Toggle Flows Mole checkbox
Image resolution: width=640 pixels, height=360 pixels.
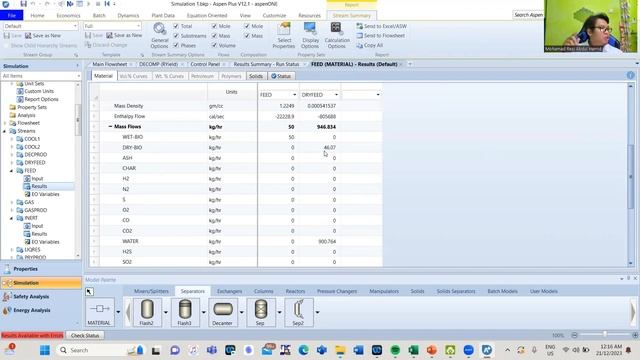pyautogui.click(x=214, y=26)
